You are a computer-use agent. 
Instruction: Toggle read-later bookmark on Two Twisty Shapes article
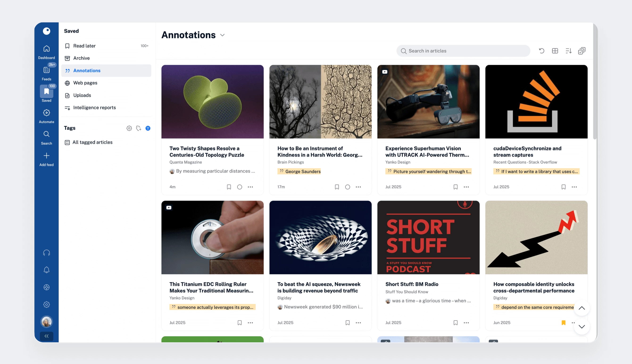point(229,187)
